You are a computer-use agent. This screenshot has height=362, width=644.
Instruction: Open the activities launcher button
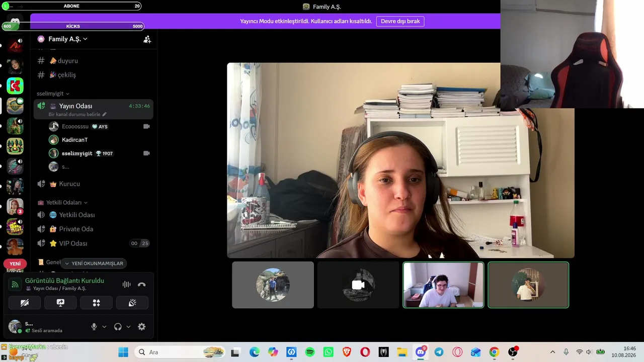tap(96, 303)
